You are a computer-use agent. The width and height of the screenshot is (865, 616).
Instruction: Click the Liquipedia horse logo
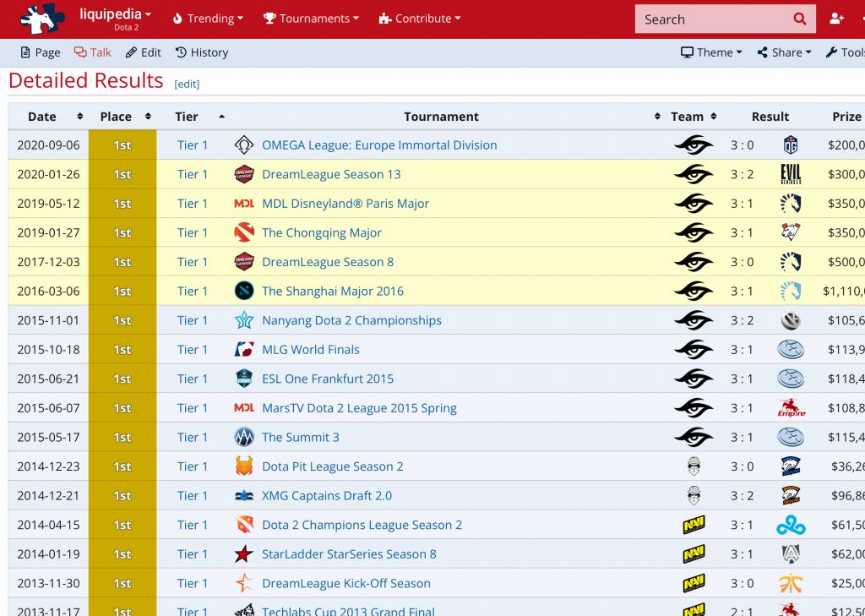pos(42,19)
